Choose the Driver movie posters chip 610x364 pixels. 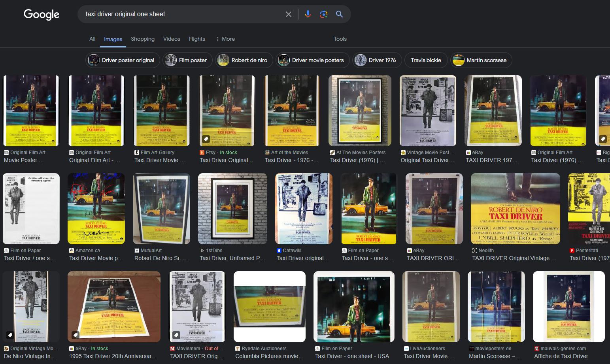tap(313, 60)
